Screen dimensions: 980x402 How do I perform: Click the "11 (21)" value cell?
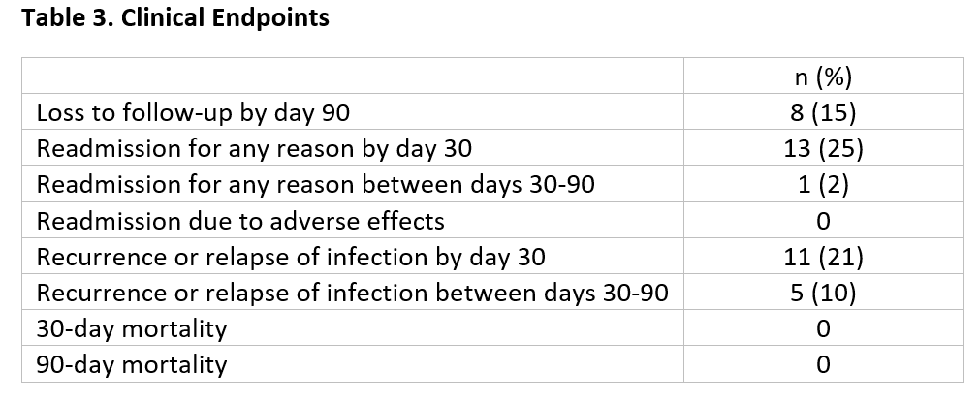(x=823, y=257)
